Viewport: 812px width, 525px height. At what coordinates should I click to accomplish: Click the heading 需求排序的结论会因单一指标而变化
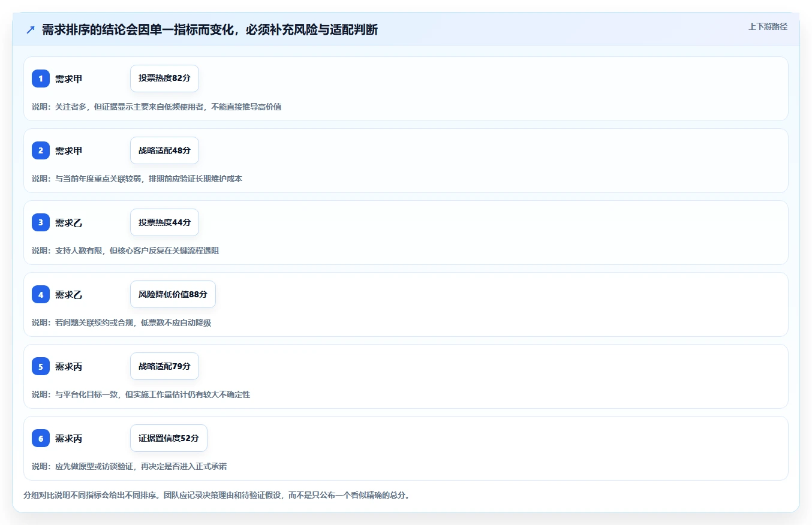coord(210,29)
